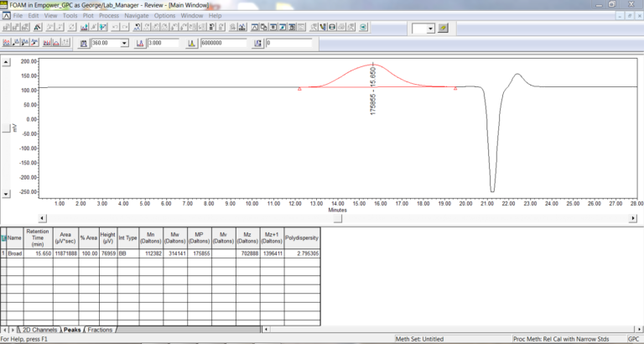The height and width of the screenshot is (344, 644).
Task: Open the Process menu
Action: (109, 16)
